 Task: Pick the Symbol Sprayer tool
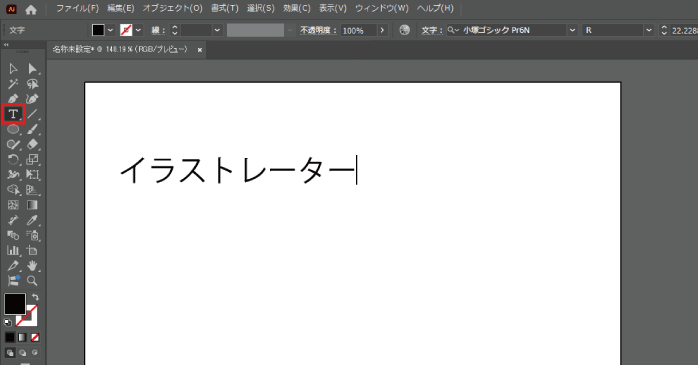[x=32, y=235]
